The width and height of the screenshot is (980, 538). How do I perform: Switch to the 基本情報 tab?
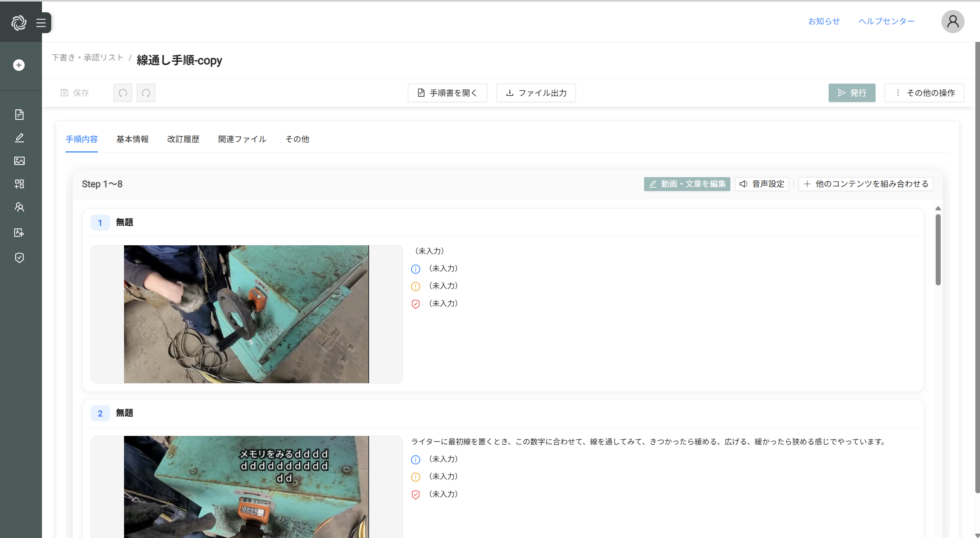[x=133, y=139]
